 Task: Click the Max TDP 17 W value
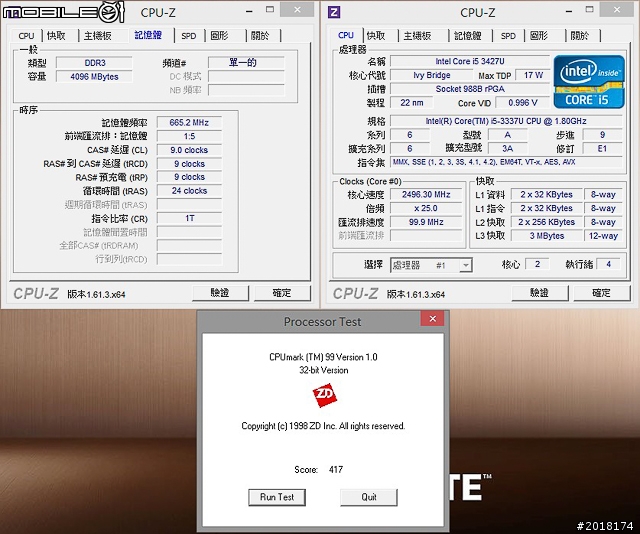tap(533, 75)
